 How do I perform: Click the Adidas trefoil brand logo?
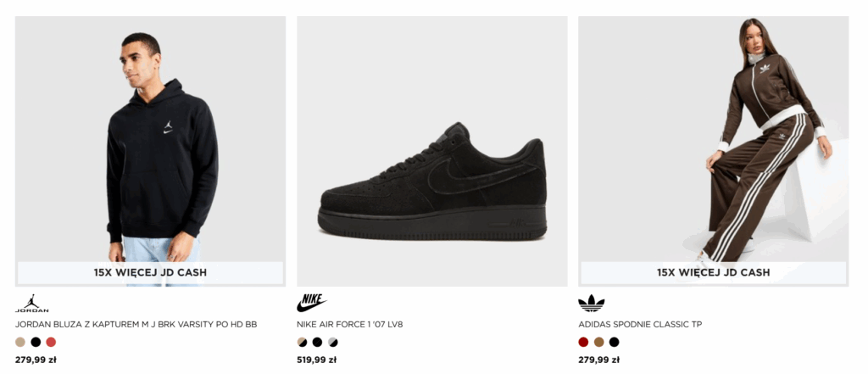tap(591, 303)
